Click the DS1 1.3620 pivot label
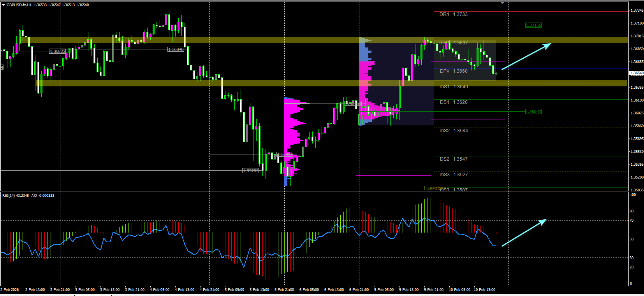Screen dimensions: 644x296 point(454,102)
